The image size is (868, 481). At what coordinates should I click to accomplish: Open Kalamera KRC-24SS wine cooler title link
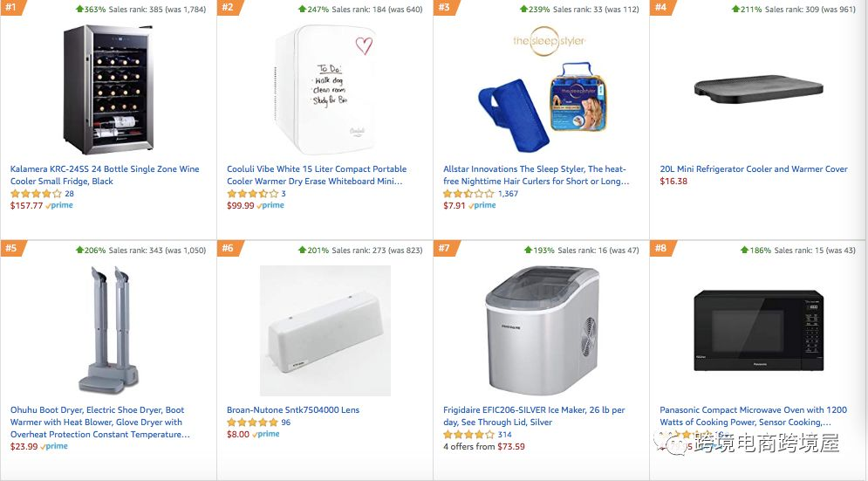[105, 175]
